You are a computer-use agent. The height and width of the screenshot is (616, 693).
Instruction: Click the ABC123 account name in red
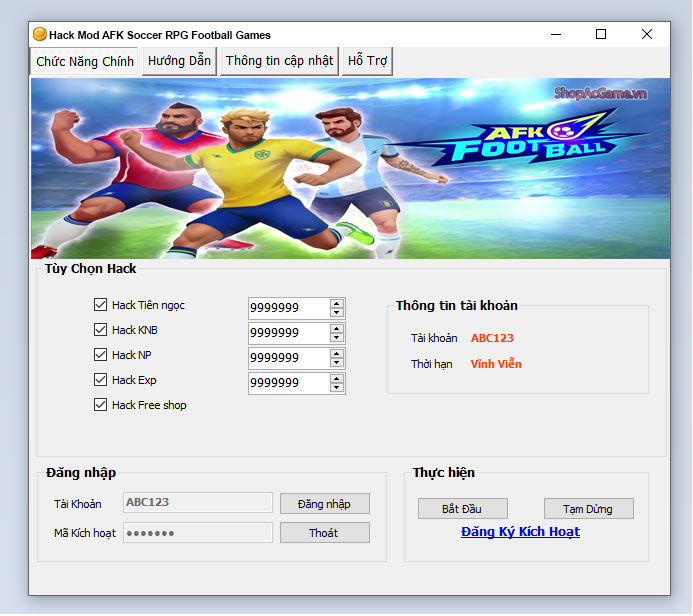[492, 338]
